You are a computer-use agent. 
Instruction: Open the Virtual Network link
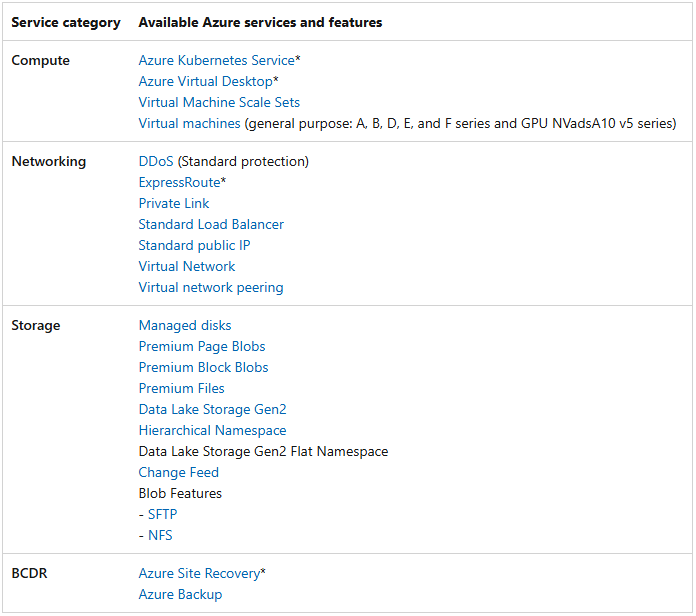(187, 266)
